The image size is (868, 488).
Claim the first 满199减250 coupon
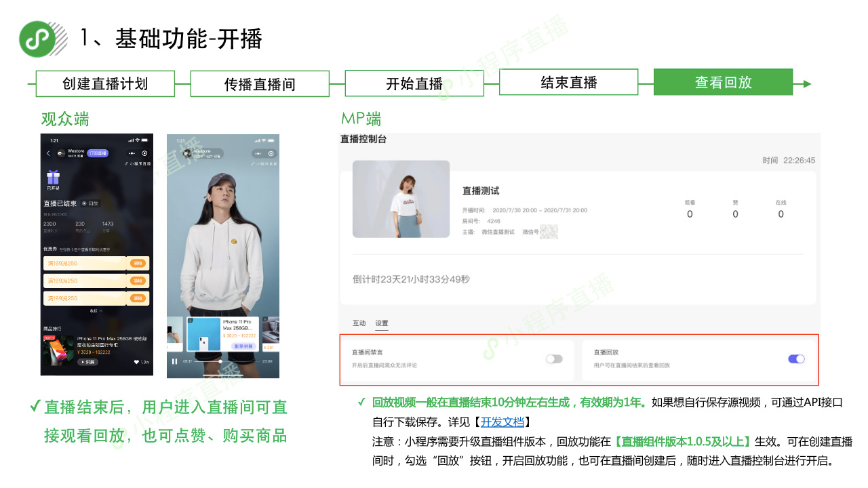(x=138, y=263)
